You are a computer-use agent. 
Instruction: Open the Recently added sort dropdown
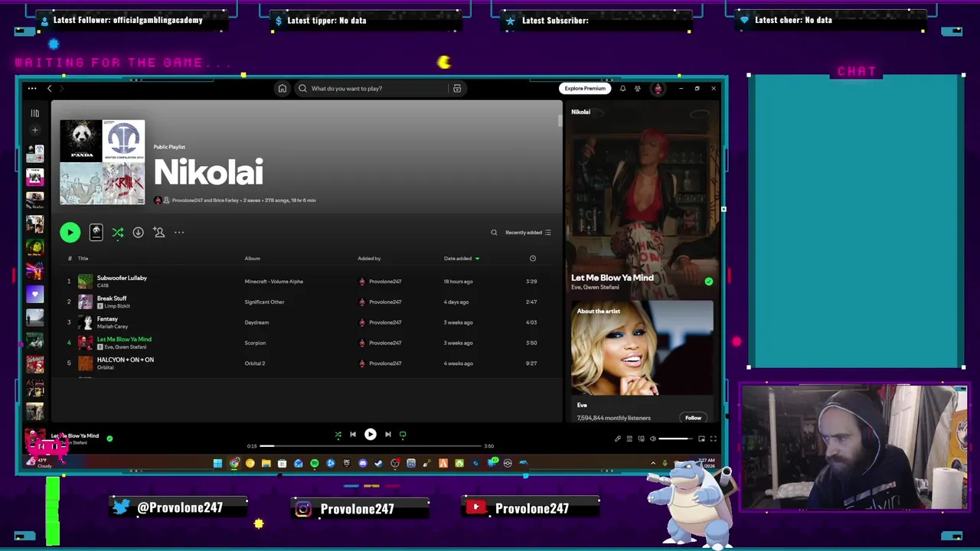click(x=528, y=233)
